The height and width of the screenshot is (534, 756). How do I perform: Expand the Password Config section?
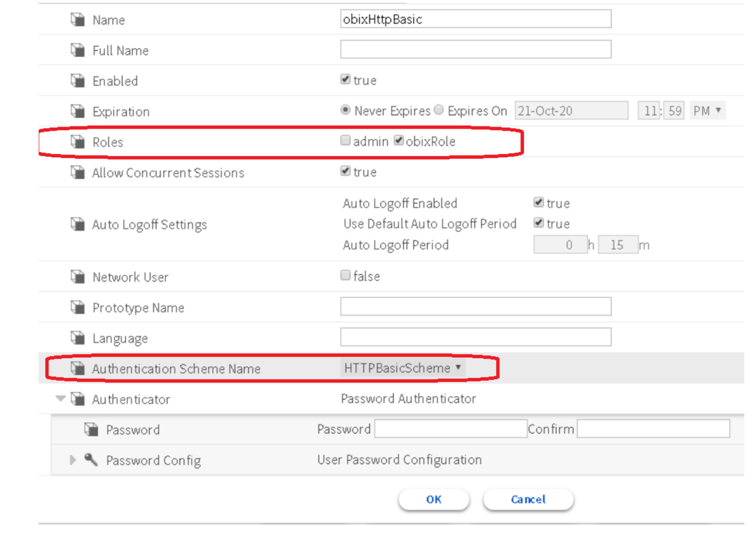tap(73, 460)
